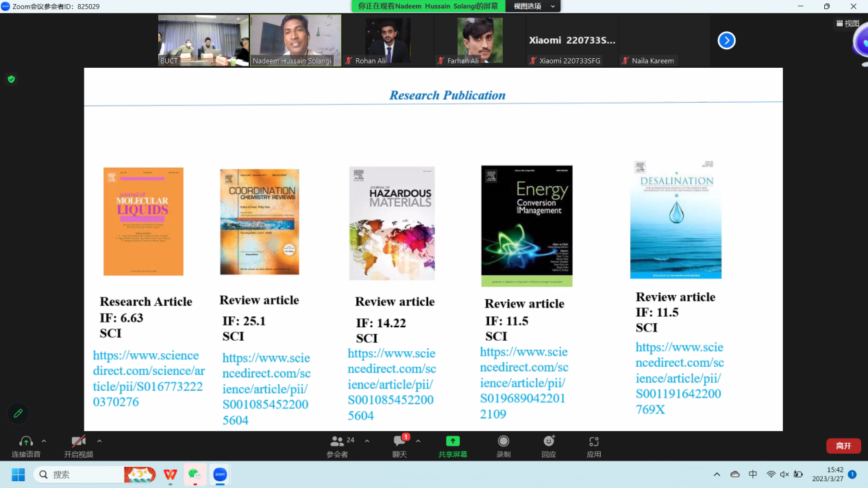This screenshot has width=868, height=488.
Task: Open the Windows Start menu
Action: point(18,474)
